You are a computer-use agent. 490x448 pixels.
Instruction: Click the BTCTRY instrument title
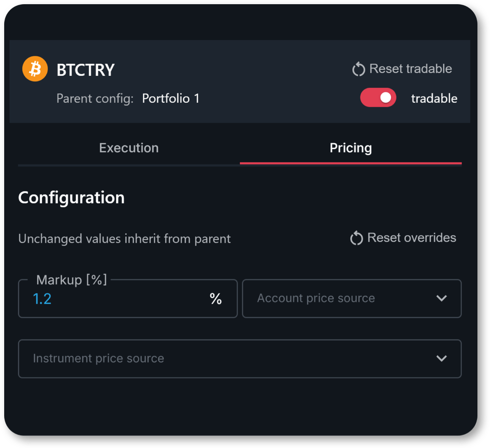coord(86,70)
